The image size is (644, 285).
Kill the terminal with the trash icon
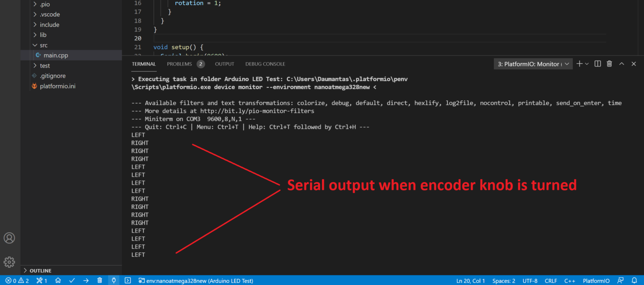(609, 63)
